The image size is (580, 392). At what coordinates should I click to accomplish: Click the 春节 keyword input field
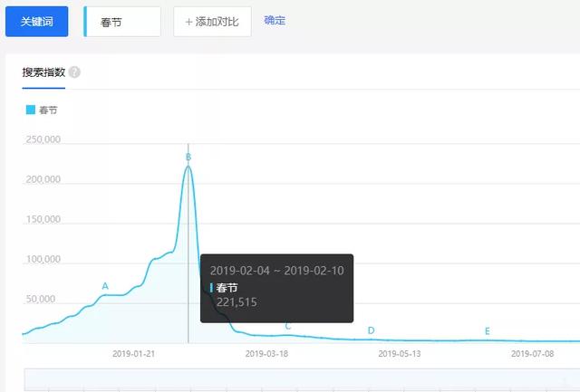coord(123,21)
